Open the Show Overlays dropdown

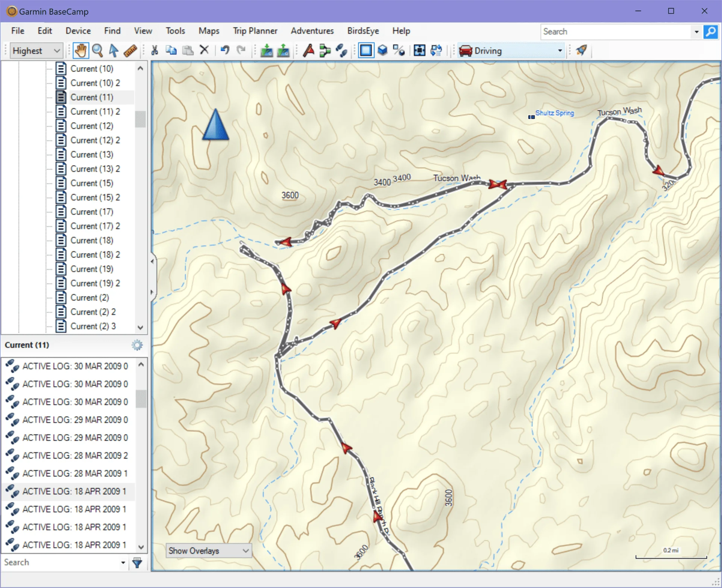pyautogui.click(x=209, y=551)
